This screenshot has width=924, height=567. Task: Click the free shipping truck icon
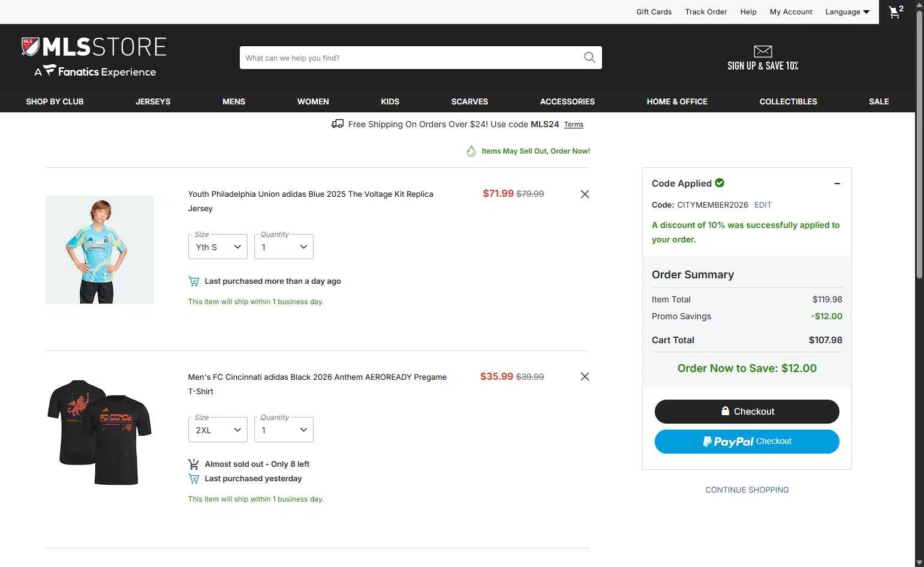coord(338,124)
